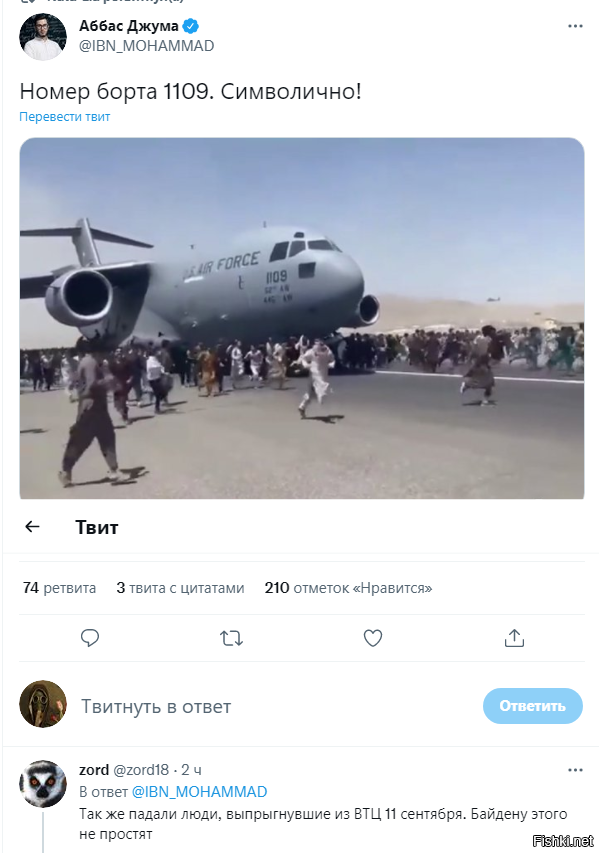Open the more options dots on zord's reply
Image resolution: width=599 pixels, height=853 pixels.
point(575,770)
